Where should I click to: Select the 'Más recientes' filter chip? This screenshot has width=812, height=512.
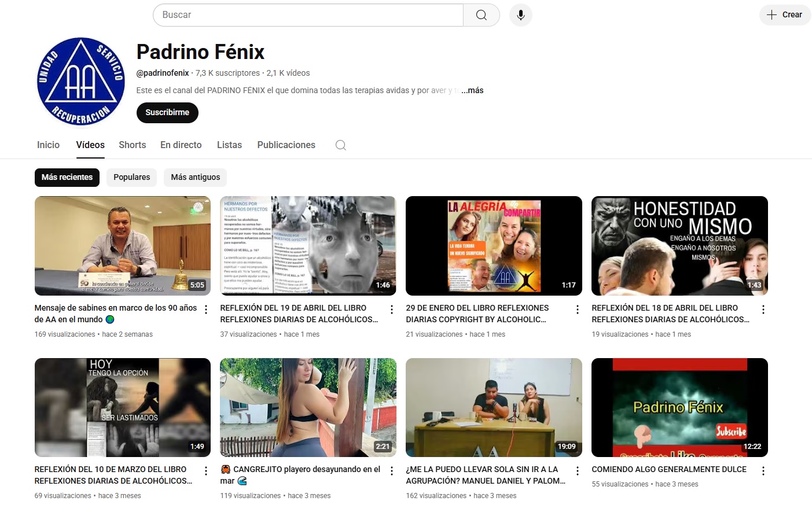tap(67, 177)
